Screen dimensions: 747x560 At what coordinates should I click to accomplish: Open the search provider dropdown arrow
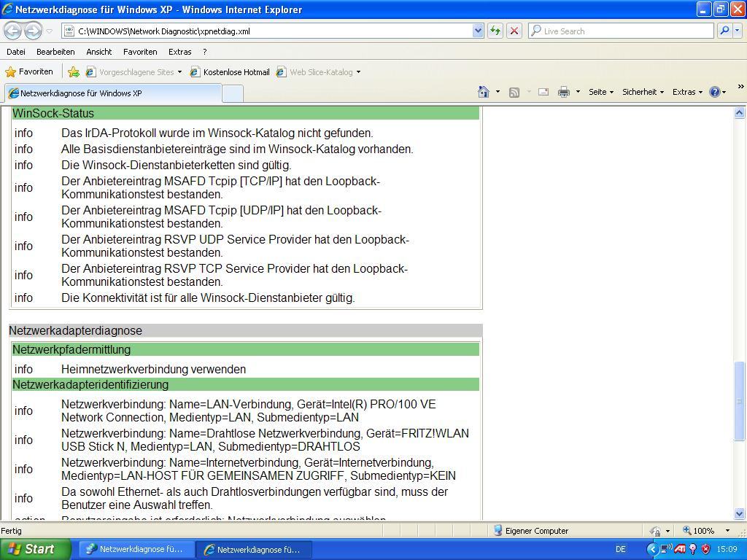click(737, 31)
